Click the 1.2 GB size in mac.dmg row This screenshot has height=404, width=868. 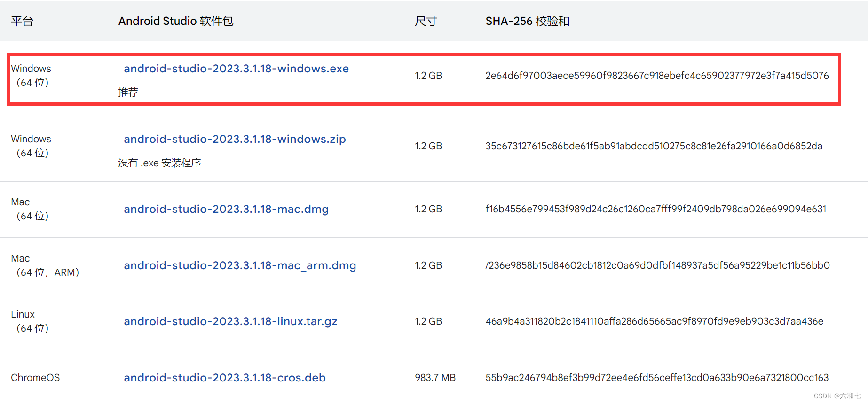click(x=428, y=209)
